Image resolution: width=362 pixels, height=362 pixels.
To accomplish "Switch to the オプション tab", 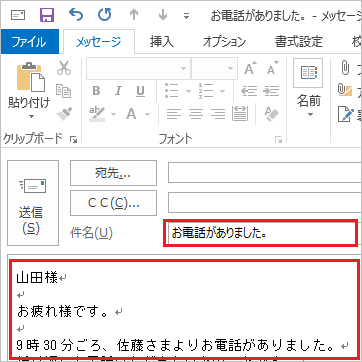I will pyautogui.click(x=224, y=42).
